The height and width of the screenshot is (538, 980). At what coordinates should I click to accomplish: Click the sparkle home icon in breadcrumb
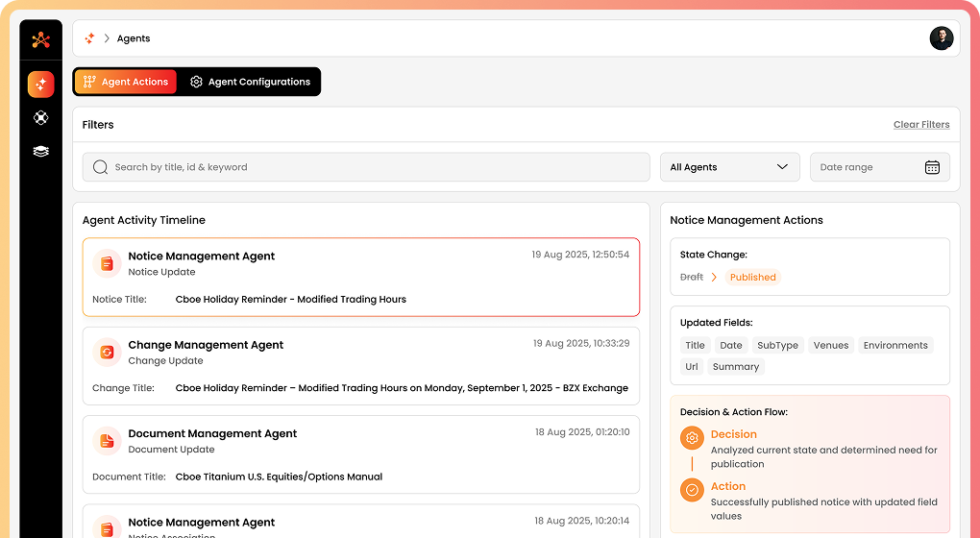pos(89,38)
